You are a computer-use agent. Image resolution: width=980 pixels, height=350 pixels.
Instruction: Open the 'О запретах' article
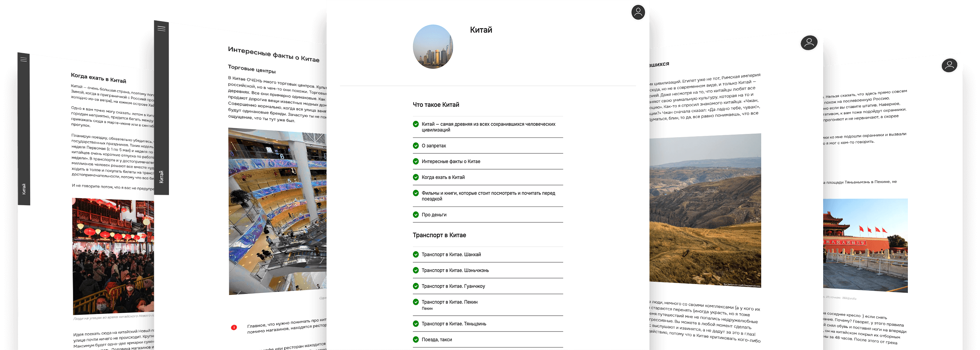[434, 146]
